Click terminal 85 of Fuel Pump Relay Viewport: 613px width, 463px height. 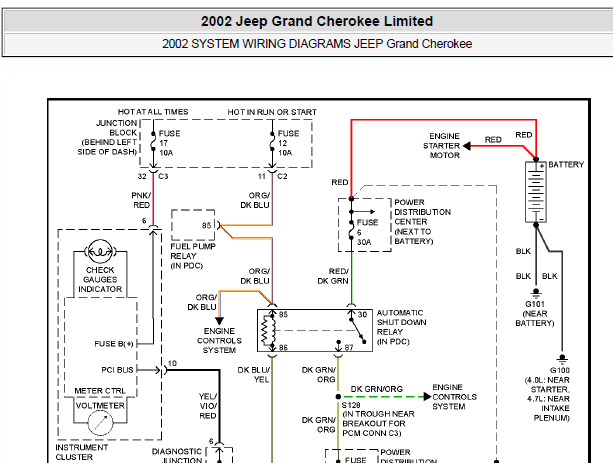(x=206, y=226)
